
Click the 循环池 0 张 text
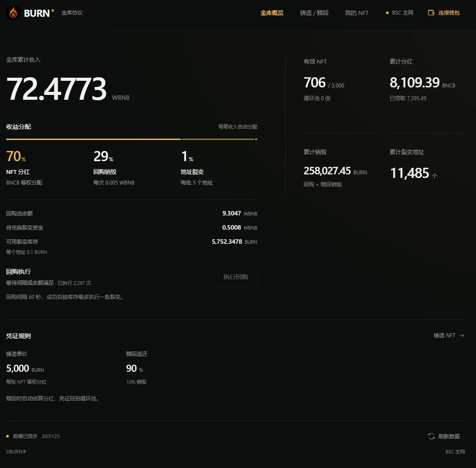317,98
